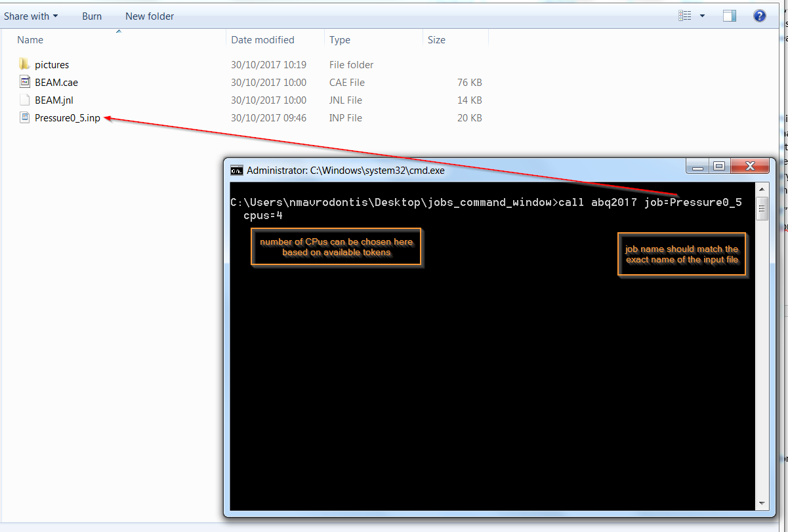Open Windows Explorer help
The height and width of the screenshot is (532, 788).
(x=759, y=16)
